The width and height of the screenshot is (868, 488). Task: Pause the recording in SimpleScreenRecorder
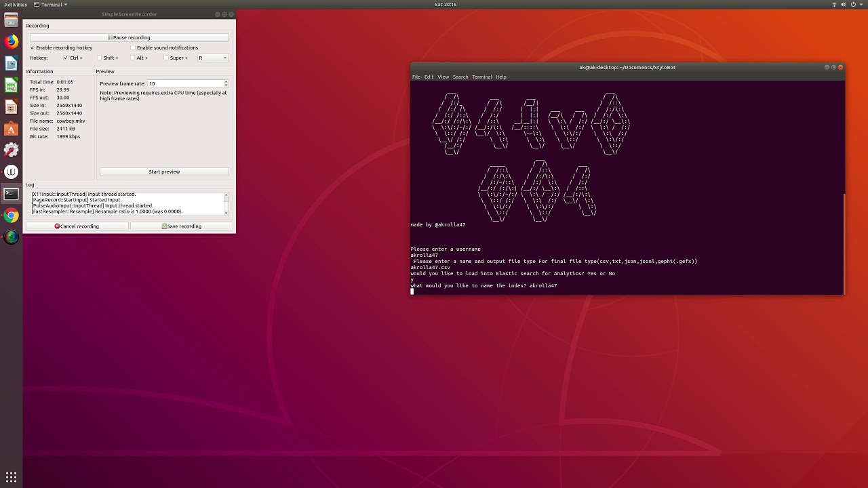pyautogui.click(x=129, y=37)
